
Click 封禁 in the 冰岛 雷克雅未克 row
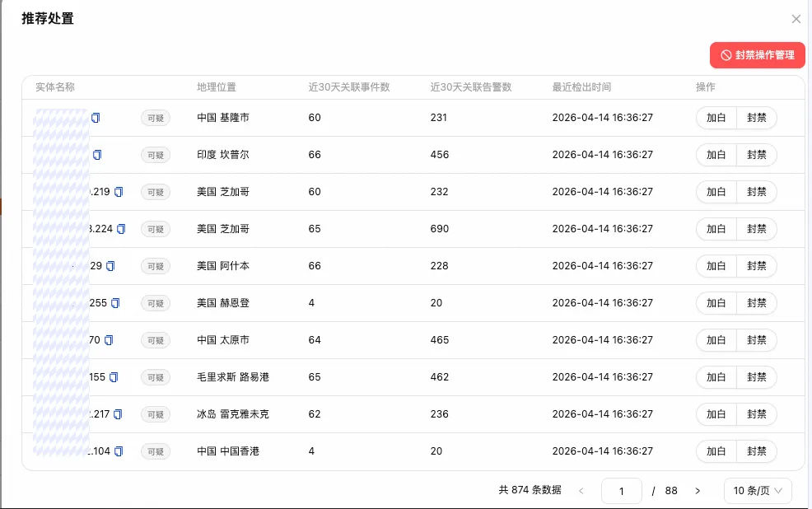coord(757,414)
